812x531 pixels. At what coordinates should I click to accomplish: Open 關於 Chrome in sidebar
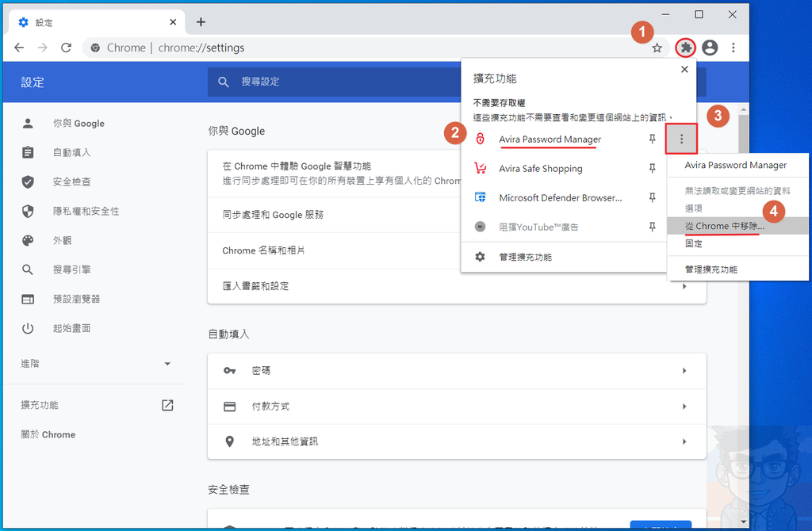(x=48, y=434)
